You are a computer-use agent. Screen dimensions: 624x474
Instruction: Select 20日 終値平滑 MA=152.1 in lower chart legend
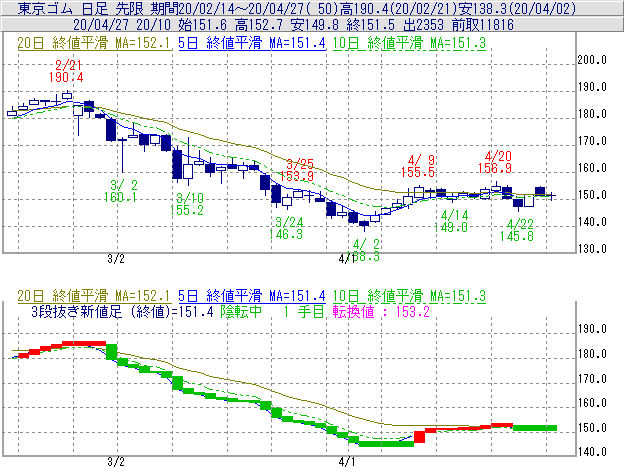(94, 296)
